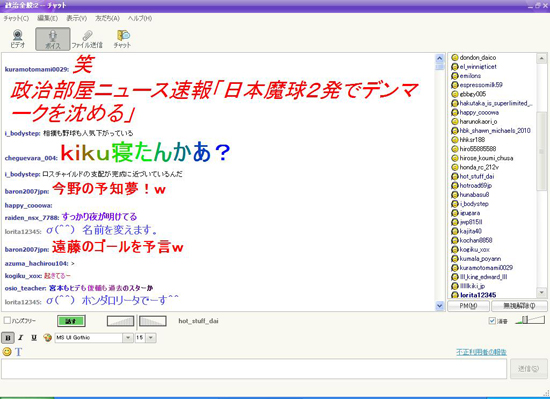
Task: Click the Send (送信) button
Action: 528,368
